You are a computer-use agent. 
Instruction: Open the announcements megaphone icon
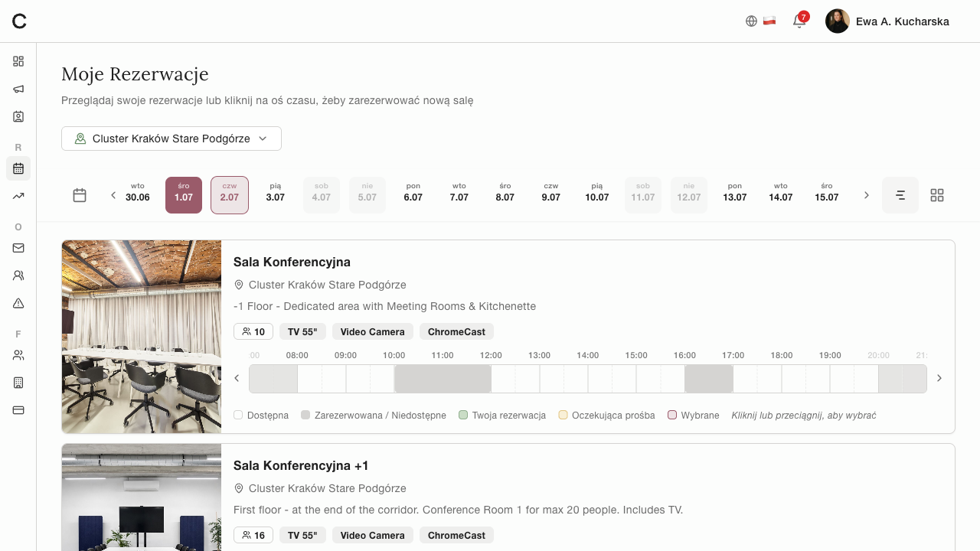tap(18, 89)
